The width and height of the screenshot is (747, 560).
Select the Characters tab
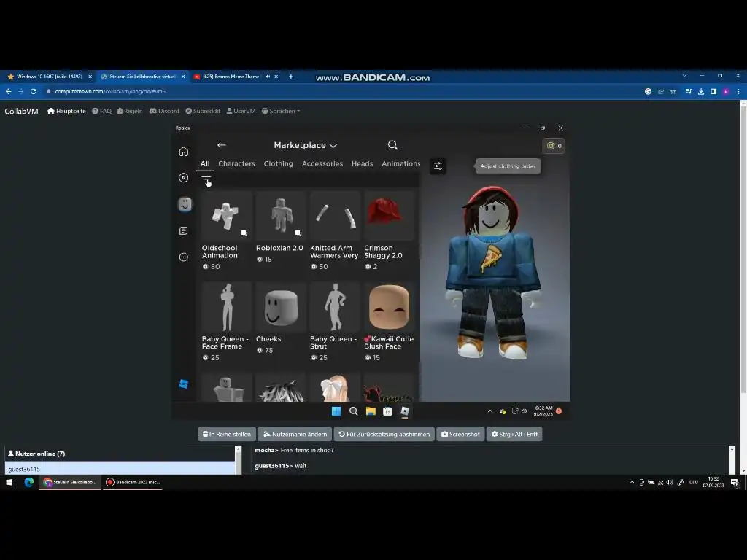click(x=237, y=163)
